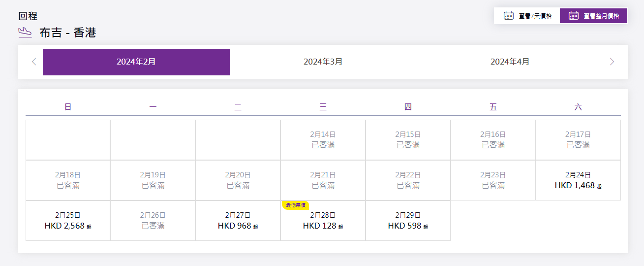Open the 2024年4月 month tab
The height and width of the screenshot is (266, 644).
510,62
